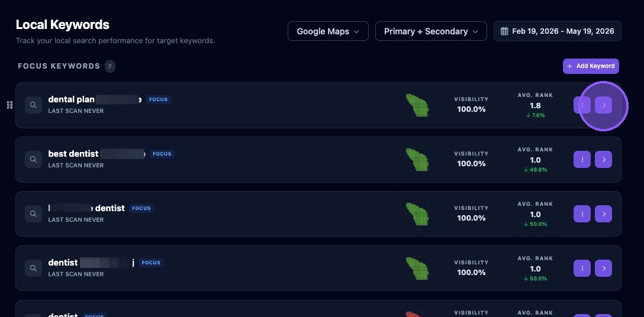Click the Add Keyword button
The height and width of the screenshot is (317, 644).
pyautogui.click(x=591, y=66)
